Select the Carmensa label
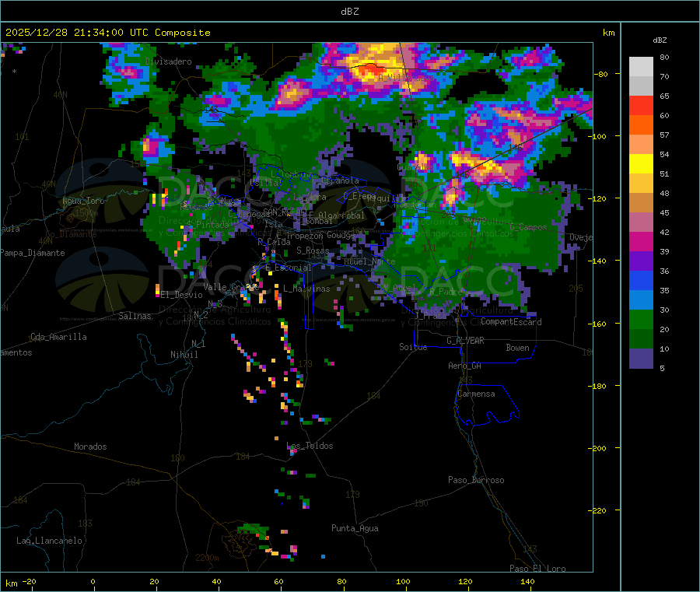 pyautogui.click(x=476, y=394)
